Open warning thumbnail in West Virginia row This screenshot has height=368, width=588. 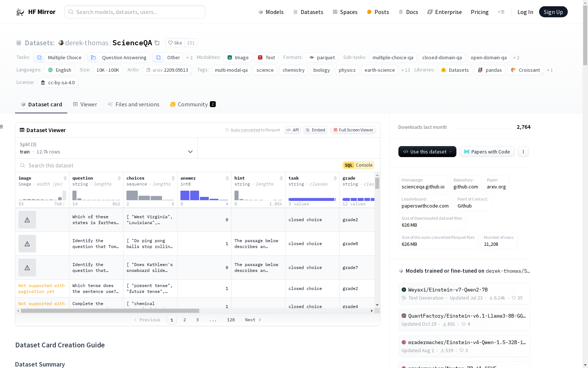(x=27, y=220)
